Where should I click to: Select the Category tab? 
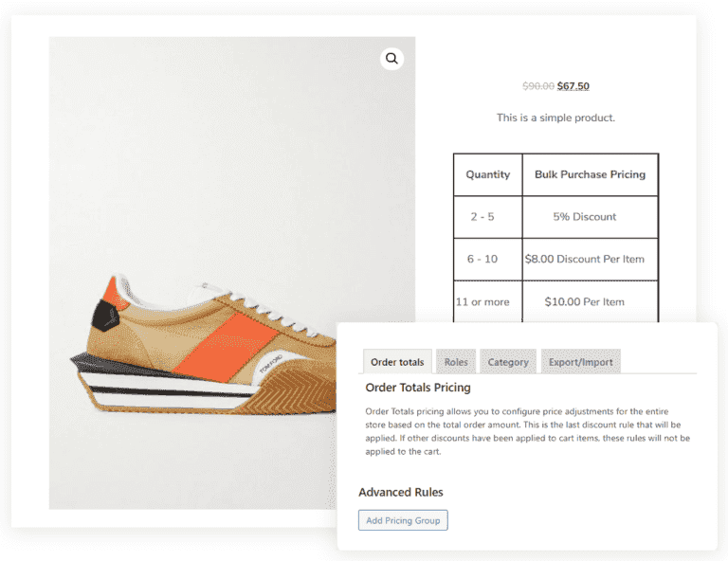[508, 362]
